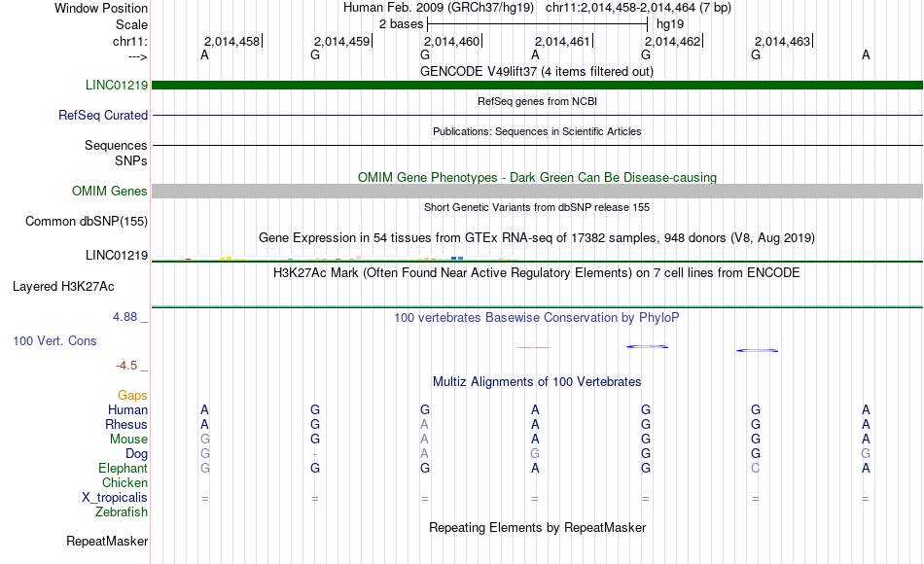Screen dimensions: 924x564
Task: Select the 'Chicken' alignment row label
Action: click(x=124, y=482)
